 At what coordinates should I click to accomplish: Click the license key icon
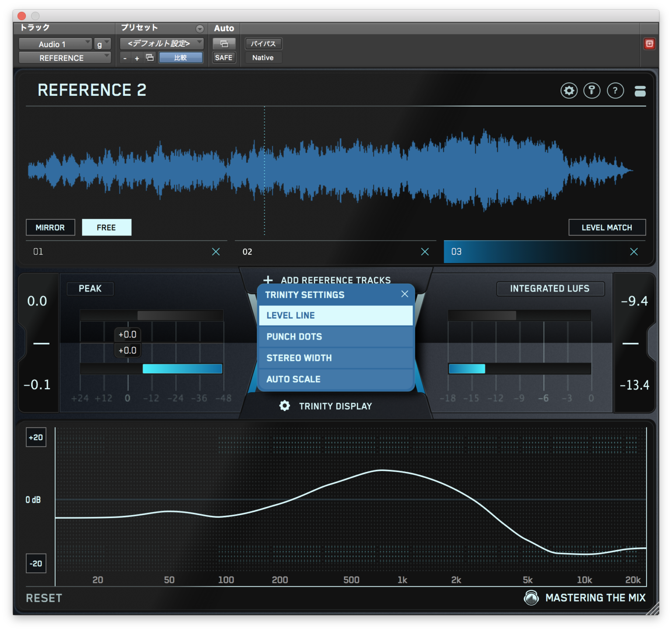pos(592,91)
